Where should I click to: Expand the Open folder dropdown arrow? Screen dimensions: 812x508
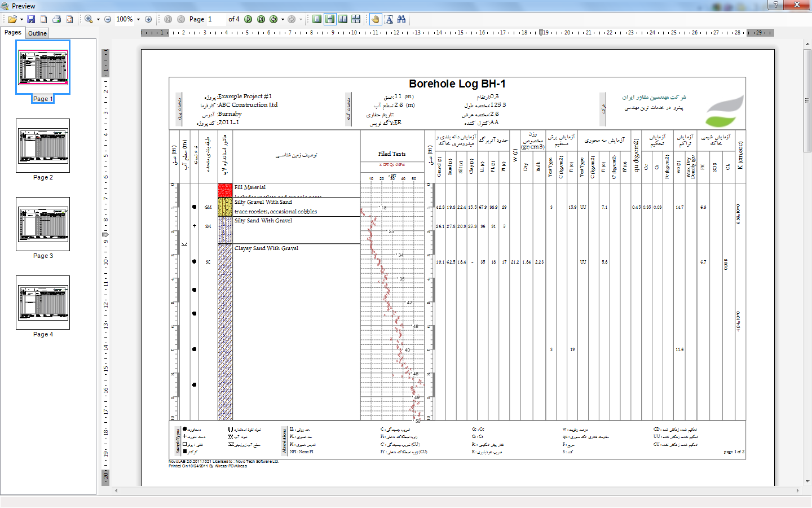21,19
